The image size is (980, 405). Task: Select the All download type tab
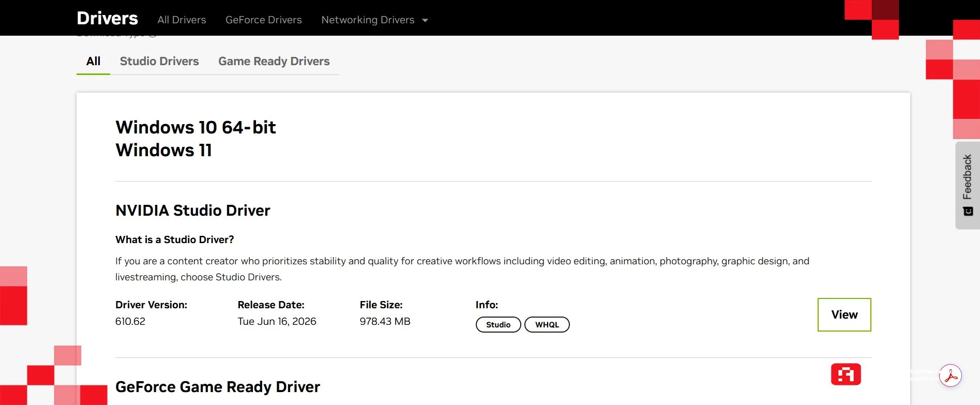click(x=93, y=62)
